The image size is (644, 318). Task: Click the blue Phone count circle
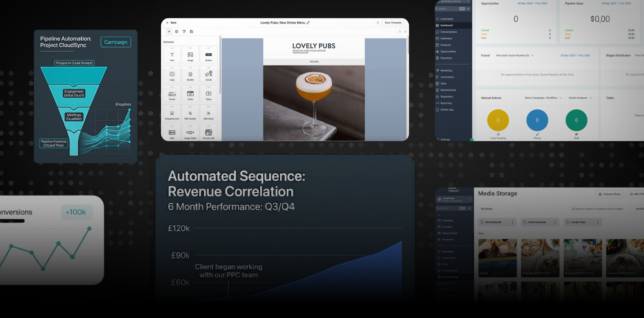coord(537,120)
